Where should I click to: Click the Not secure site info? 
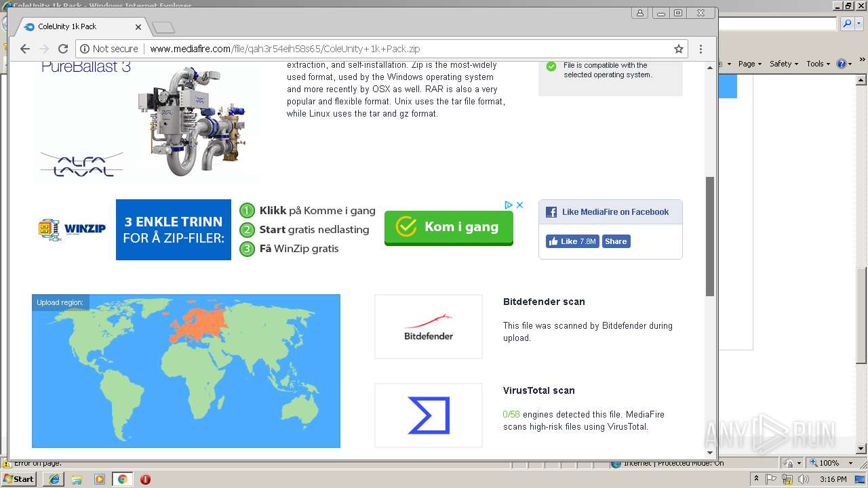click(109, 49)
